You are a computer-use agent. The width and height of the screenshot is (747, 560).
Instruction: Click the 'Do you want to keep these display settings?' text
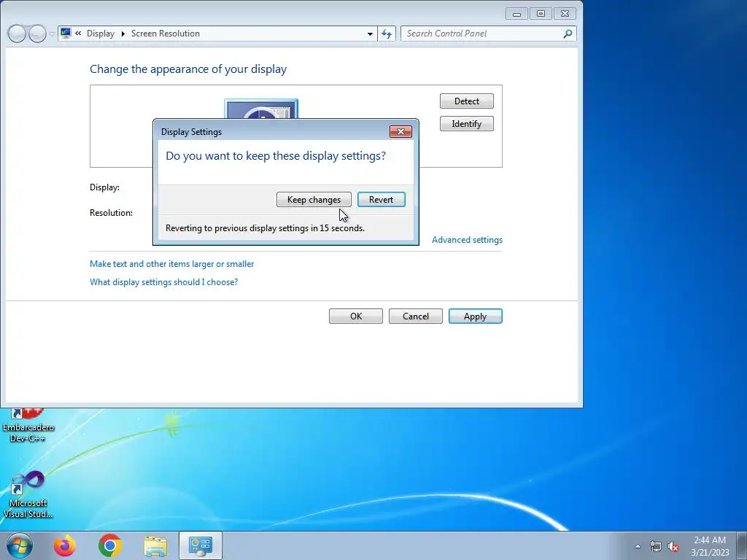tap(276, 156)
